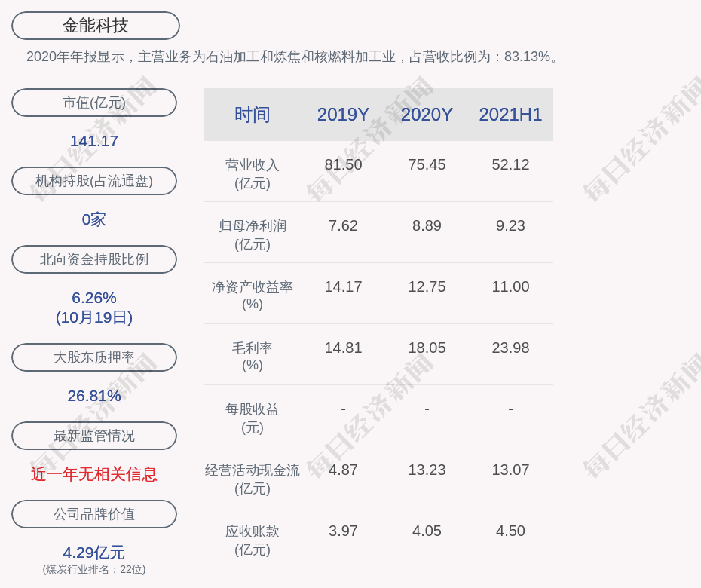Image resolution: width=701 pixels, height=588 pixels.
Task: Select the 经营活动现金流(亿元) row label
Action: [x=253, y=479]
